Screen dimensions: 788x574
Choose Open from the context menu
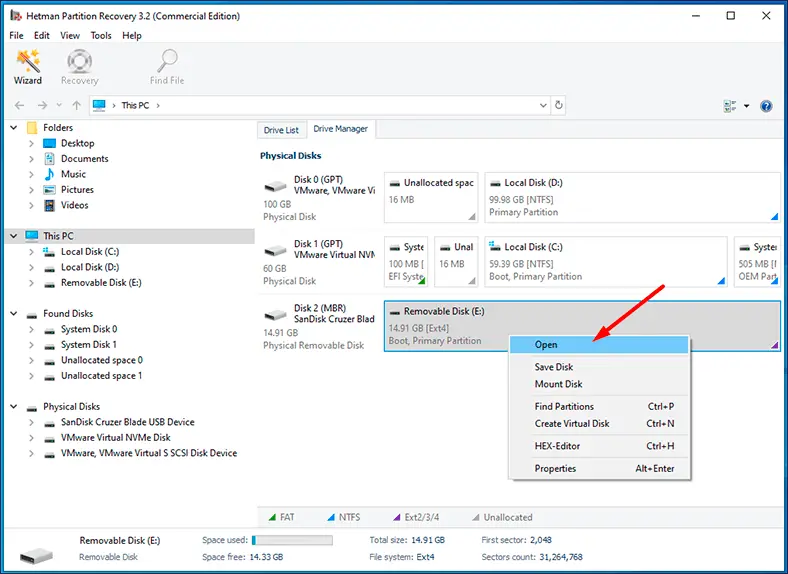tap(599, 345)
